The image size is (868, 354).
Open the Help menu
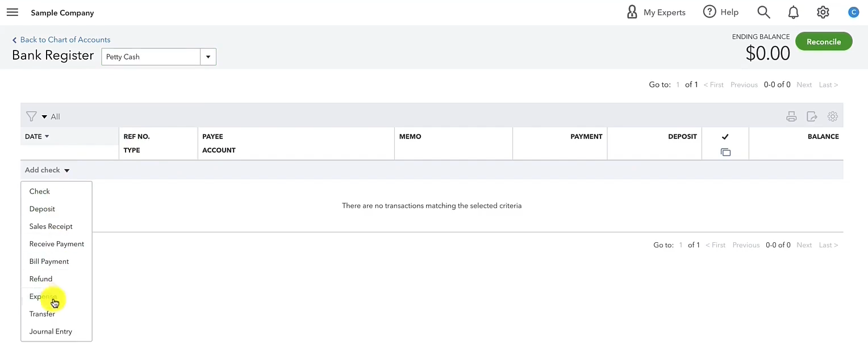coord(721,12)
